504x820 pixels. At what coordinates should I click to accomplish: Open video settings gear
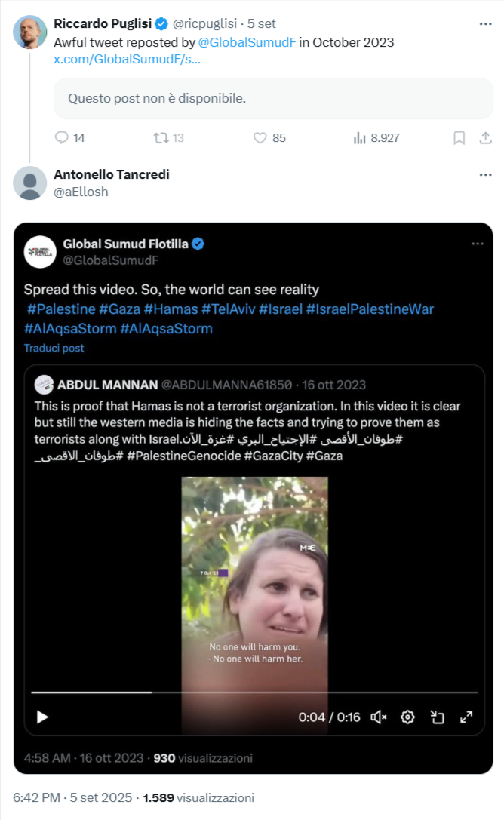point(407,717)
